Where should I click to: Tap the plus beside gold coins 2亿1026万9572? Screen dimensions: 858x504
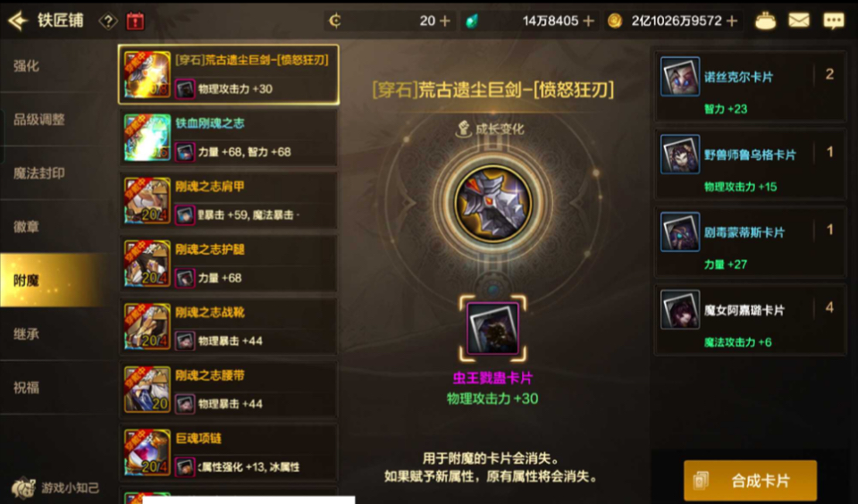[732, 21]
